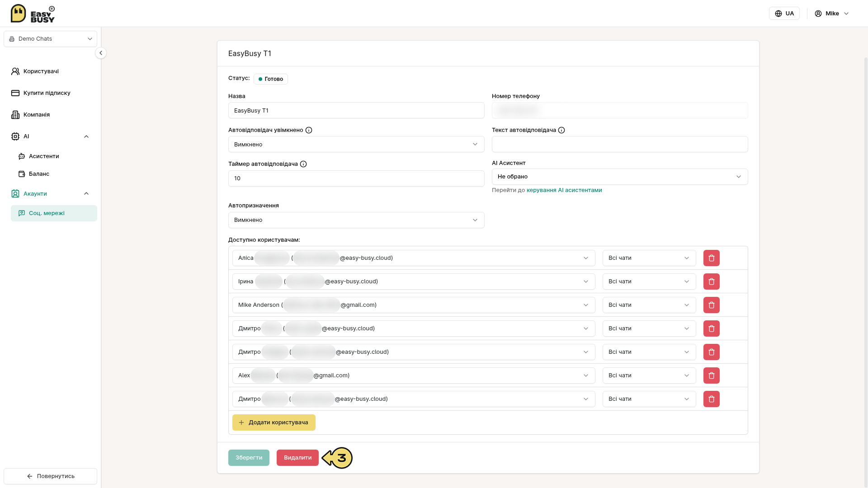Open the Demo Chats workspace dropdown
The width and height of the screenshot is (868, 488).
click(x=51, y=39)
